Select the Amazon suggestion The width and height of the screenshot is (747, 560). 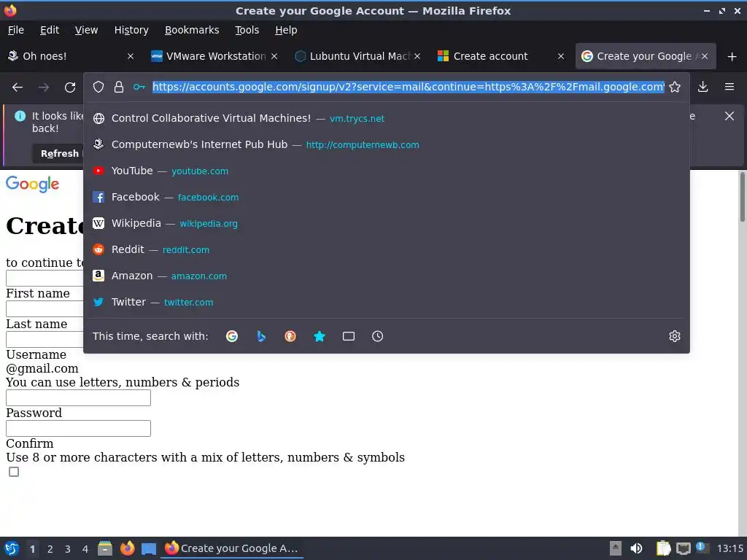pyautogui.click(x=387, y=276)
